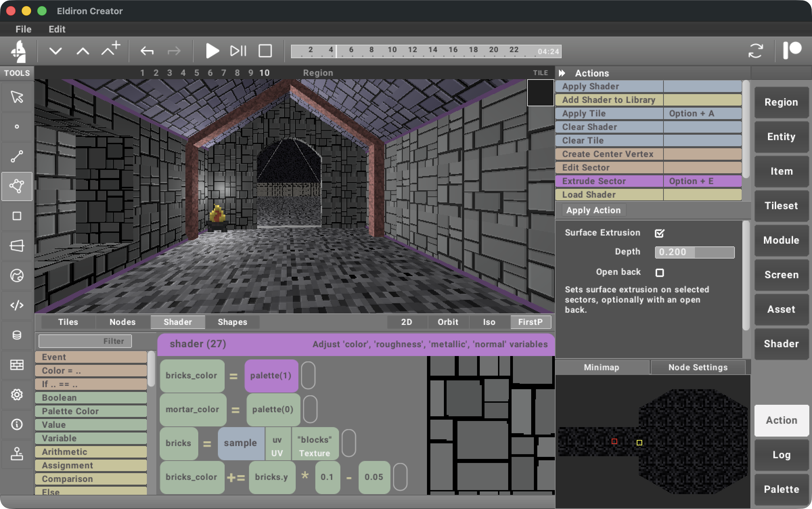Image resolution: width=812 pixels, height=509 pixels.
Task: Enable Surface Extrusion checkbox
Action: point(659,233)
